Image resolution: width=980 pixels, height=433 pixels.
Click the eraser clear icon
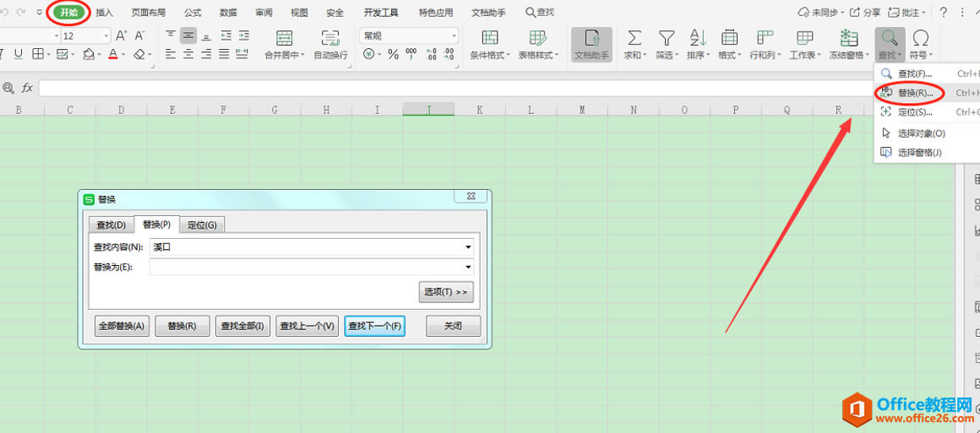click(x=139, y=54)
